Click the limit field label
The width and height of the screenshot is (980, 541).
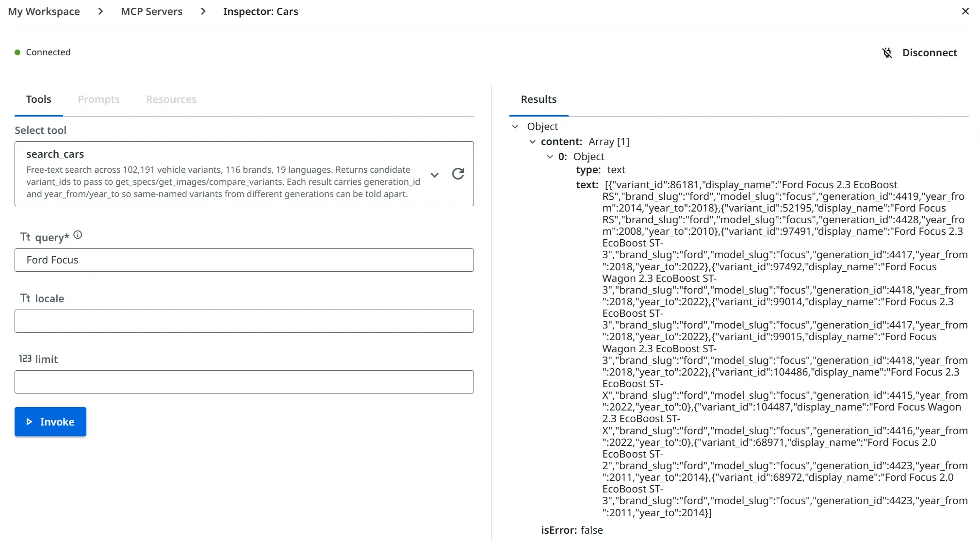click(x=46, y=359)
